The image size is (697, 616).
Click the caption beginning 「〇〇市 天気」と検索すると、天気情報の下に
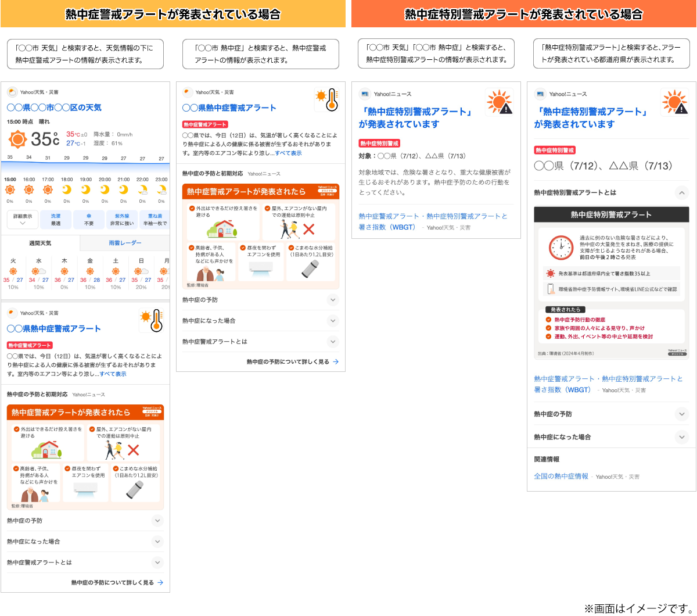pyautogui.click(x=85, y=54)
